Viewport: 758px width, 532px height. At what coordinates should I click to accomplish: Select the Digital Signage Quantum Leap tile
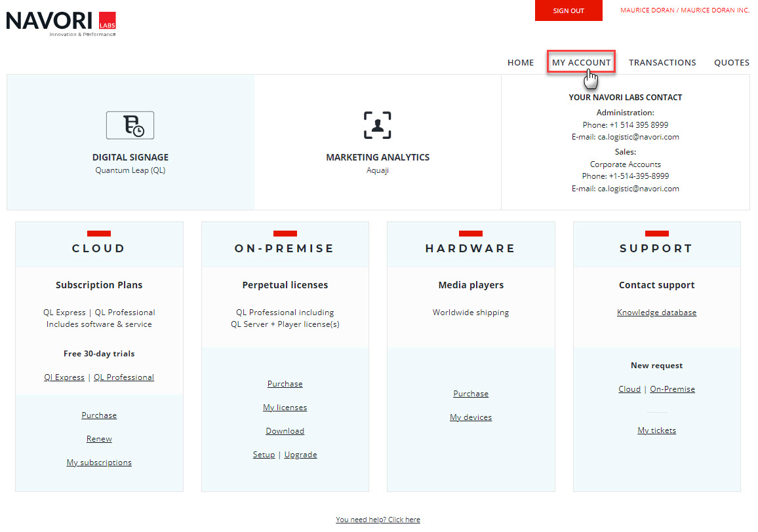click(130, 142)
